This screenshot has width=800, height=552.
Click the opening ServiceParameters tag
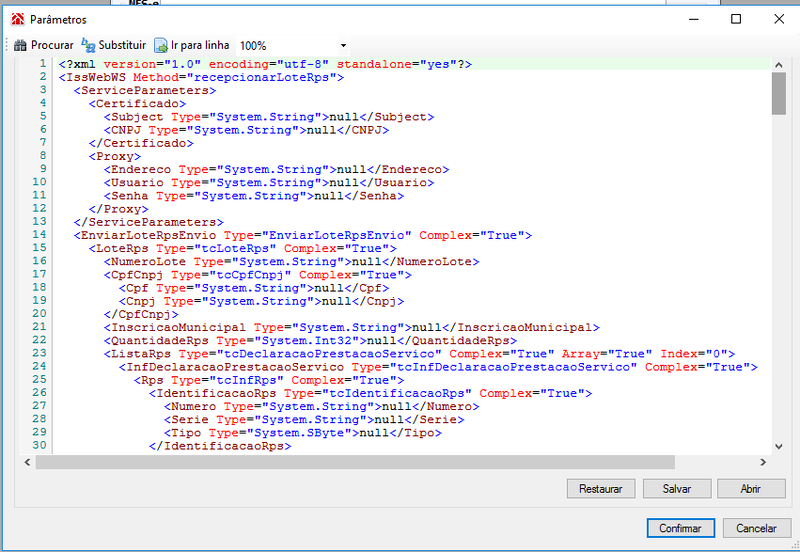[x=145, y=91]
